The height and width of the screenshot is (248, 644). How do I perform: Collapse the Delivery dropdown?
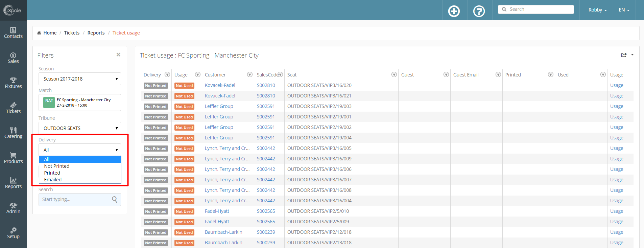pyautogui.click(x=80, y=150)
